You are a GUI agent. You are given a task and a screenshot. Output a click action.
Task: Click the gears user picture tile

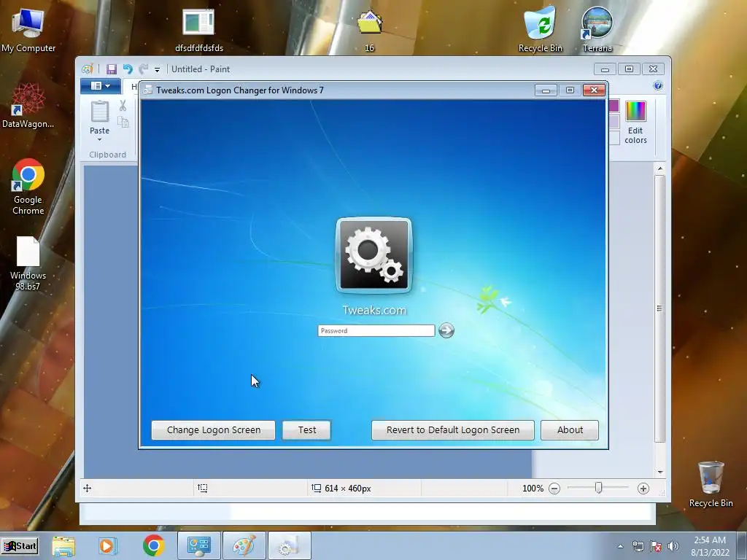coord(374,255)
